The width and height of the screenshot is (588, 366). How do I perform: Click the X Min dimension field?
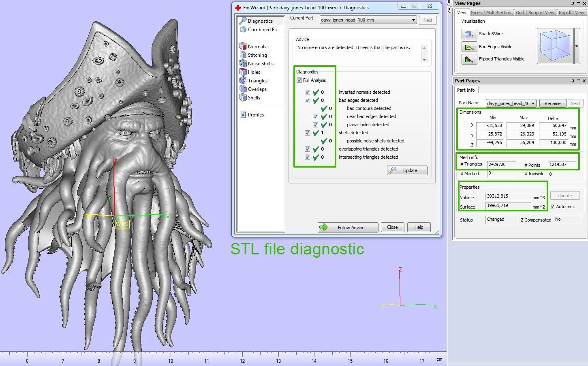pos(490,126)
